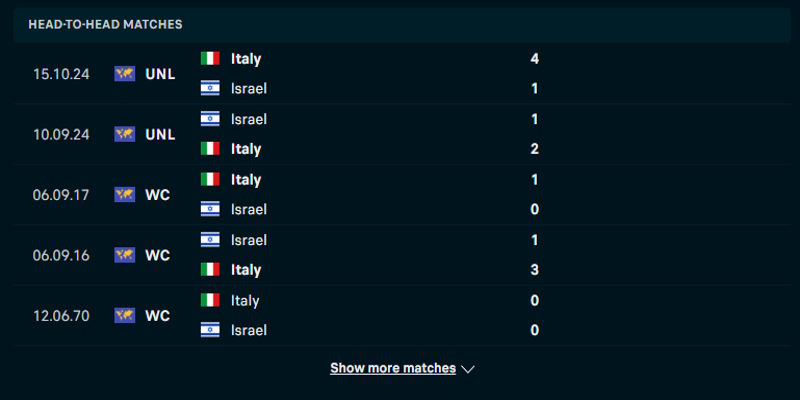Click the Show more matches link
This screenshot has width=800, height=400.
(x=392, y=368)
